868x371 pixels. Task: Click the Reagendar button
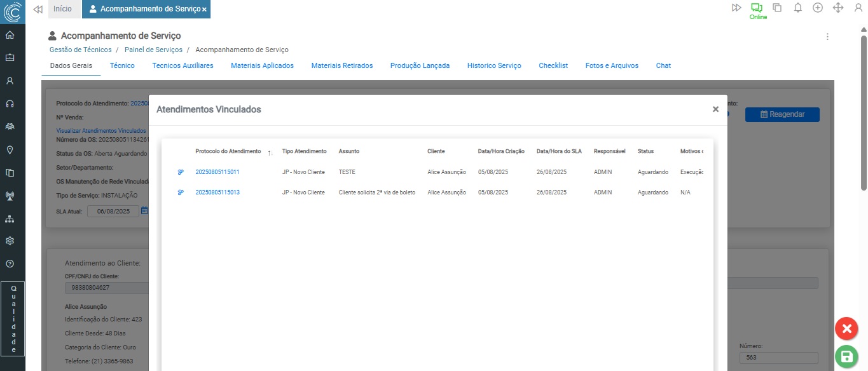click(x=782, y=114)
